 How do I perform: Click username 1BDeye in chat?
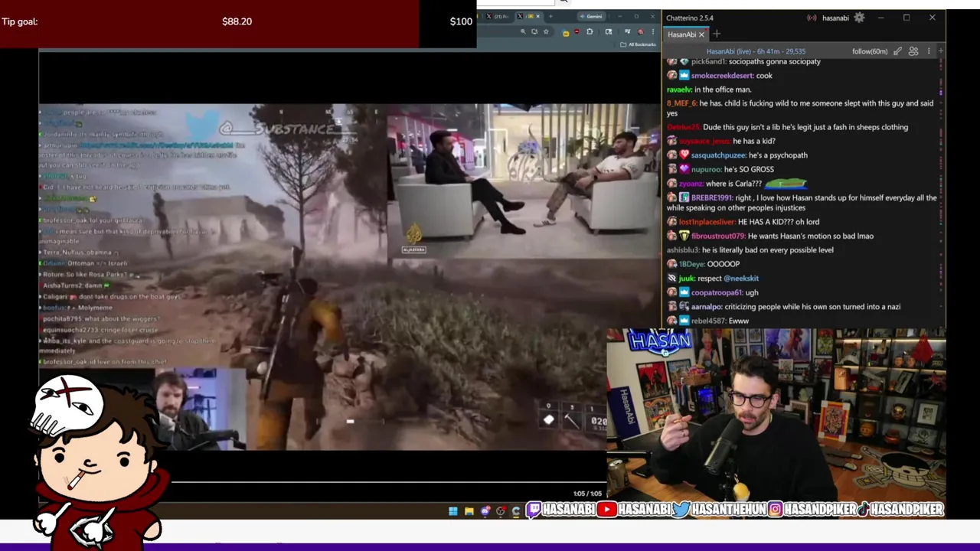point(691,264)
